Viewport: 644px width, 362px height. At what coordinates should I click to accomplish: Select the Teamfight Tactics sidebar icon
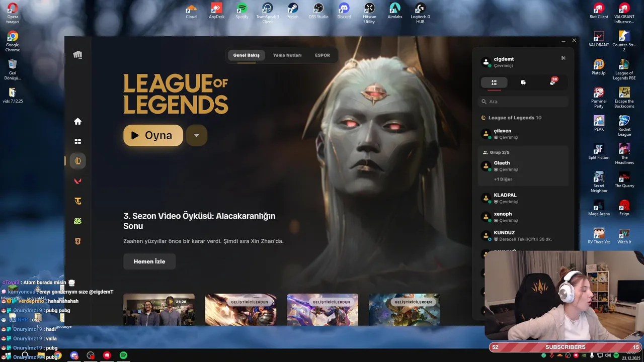[x=77, y=201]
